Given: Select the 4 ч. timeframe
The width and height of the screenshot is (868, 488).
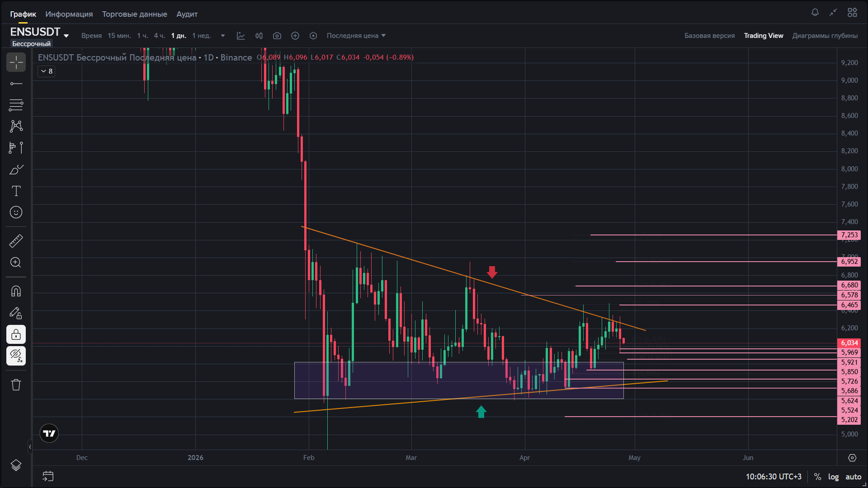Looking at the screenshot, I should click(x=159, y=36).
